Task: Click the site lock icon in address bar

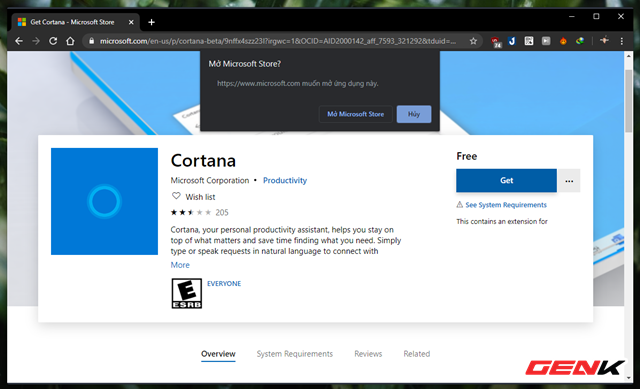Action: (x=91, y=41)
